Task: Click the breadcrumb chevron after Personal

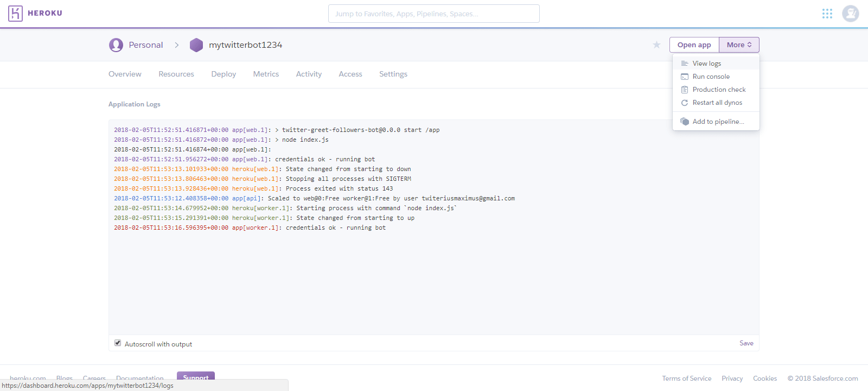Action: tap(177, 45)
